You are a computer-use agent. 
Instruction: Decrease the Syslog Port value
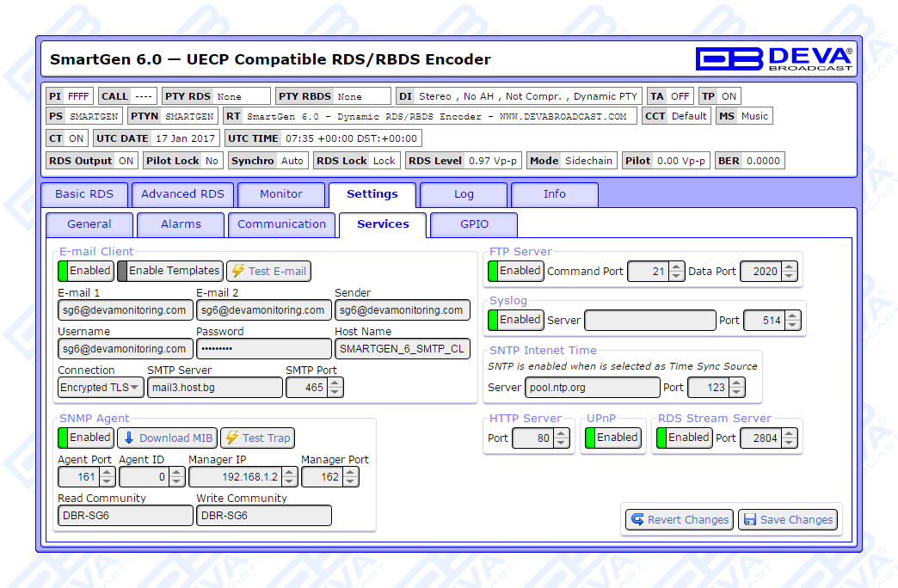792,325
